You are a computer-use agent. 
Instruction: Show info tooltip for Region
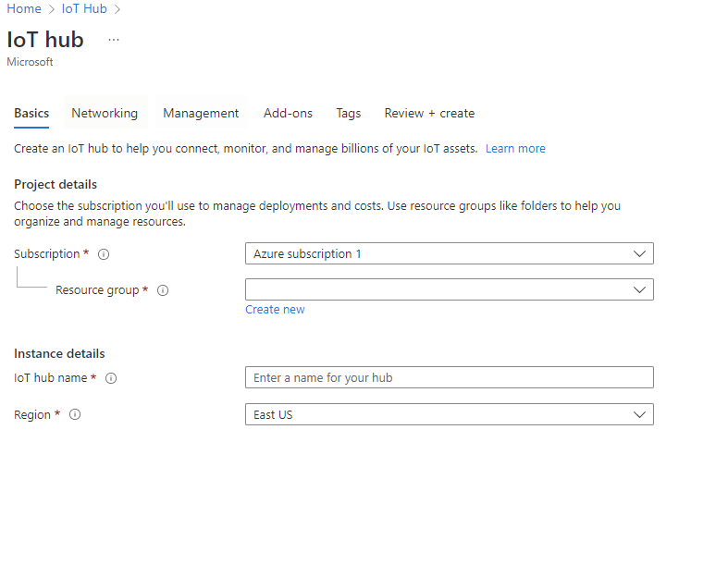coord(75,414)
